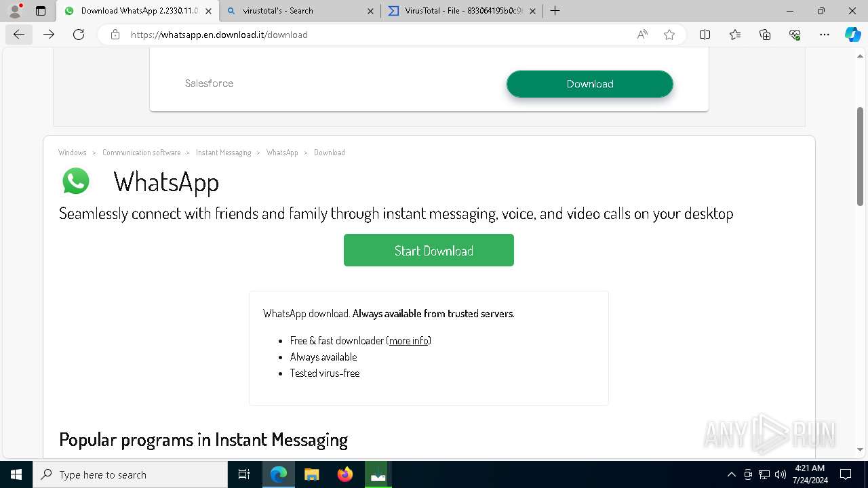Viewport: 868px width, 488px height.
Task: Click the scrollbar down arrow
Action: (x=861, y=449)
